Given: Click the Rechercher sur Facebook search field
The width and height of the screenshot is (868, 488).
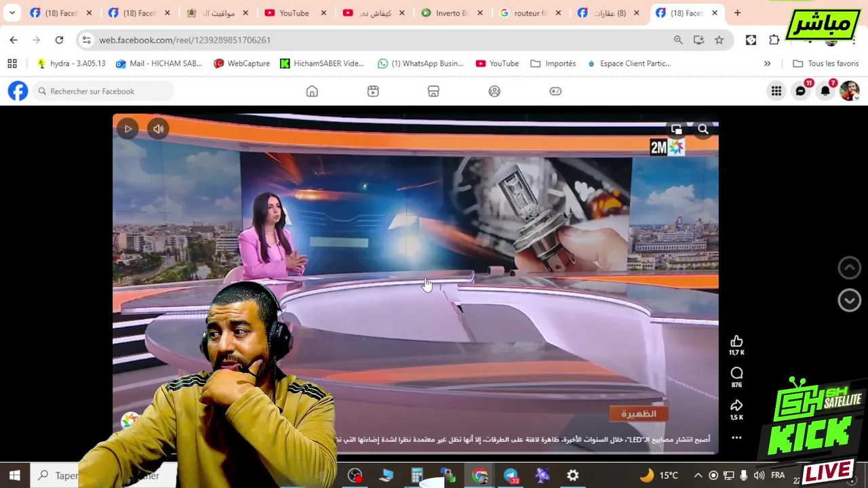Looking at the screenshot, I should point(104,91).
